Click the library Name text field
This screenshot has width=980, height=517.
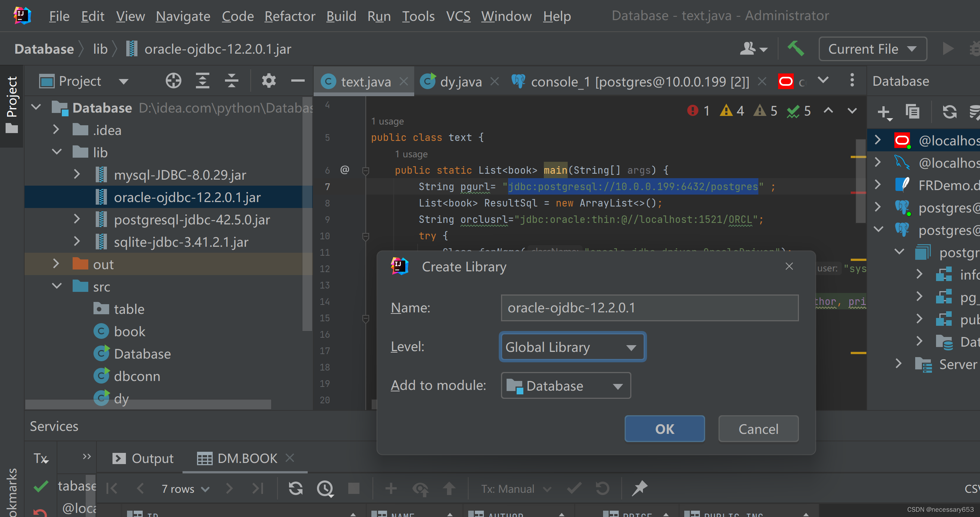[649, 308]
